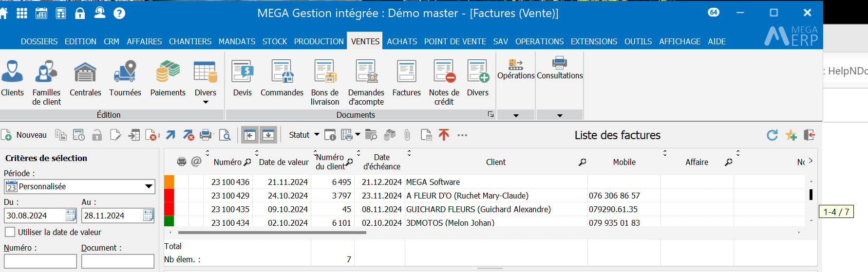The width and height of the screenshot is (868, 272).
Task: Refresh the invoice list
Action: pos(772,135)
